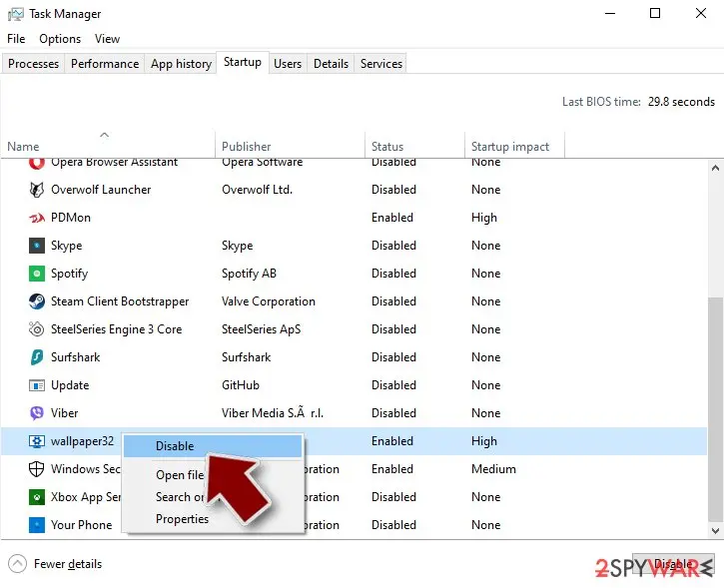Select the PDMon row name

[71, 218]
